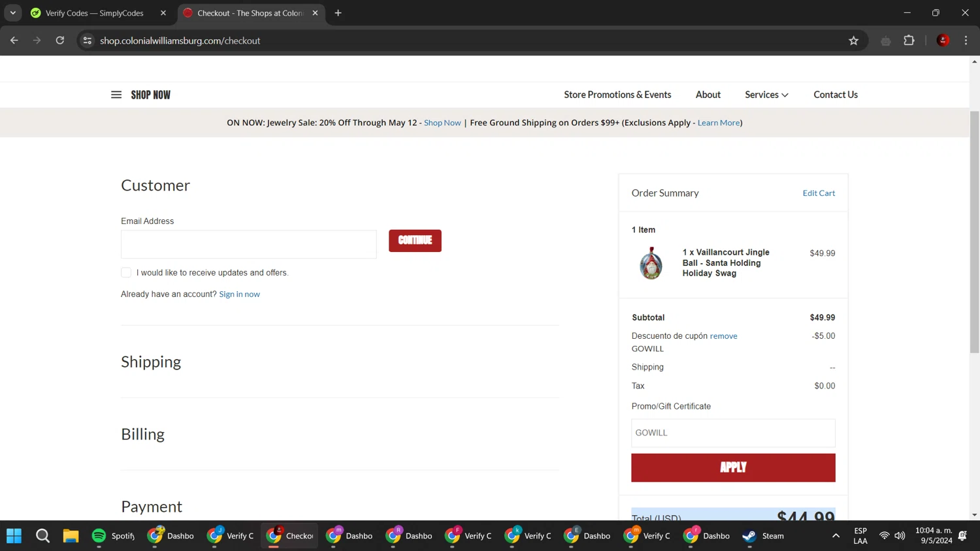This screenshot has width=980, height=551.
Task: Click the Payment section heading
Action: click(x=152, y=507)
